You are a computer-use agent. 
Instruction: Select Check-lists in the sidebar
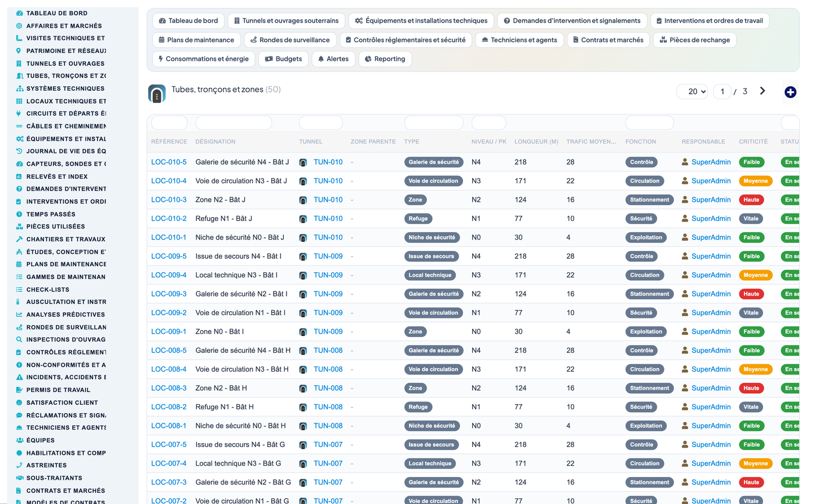click(x=48, y=289)
